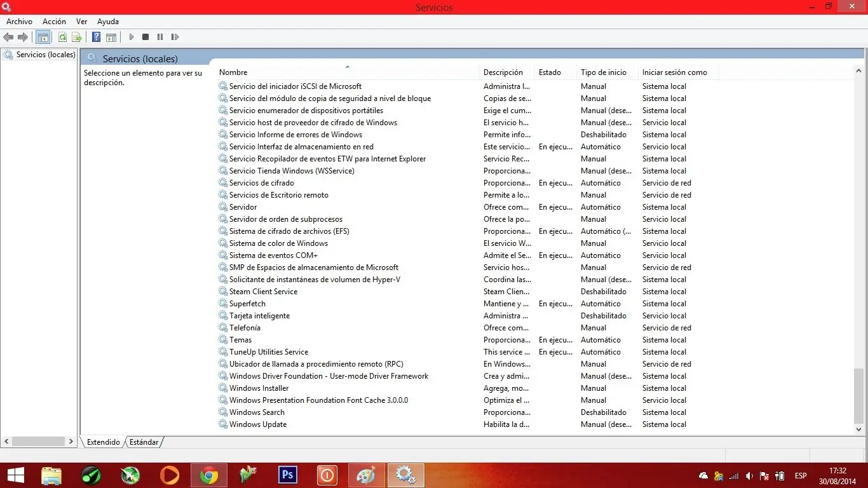Click the Action Center flag tray icon

[x=764, y=476]
